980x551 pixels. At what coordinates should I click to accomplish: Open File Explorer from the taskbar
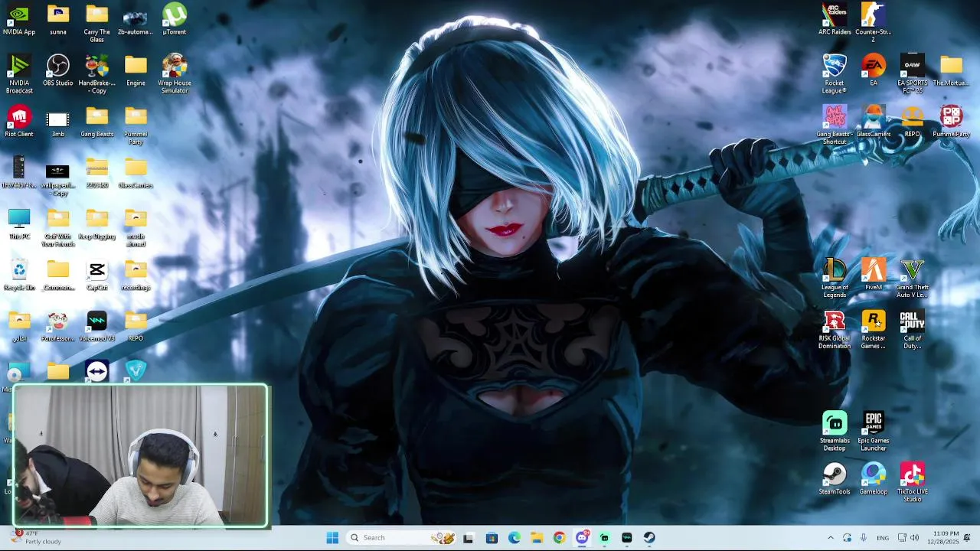[537, 537]
